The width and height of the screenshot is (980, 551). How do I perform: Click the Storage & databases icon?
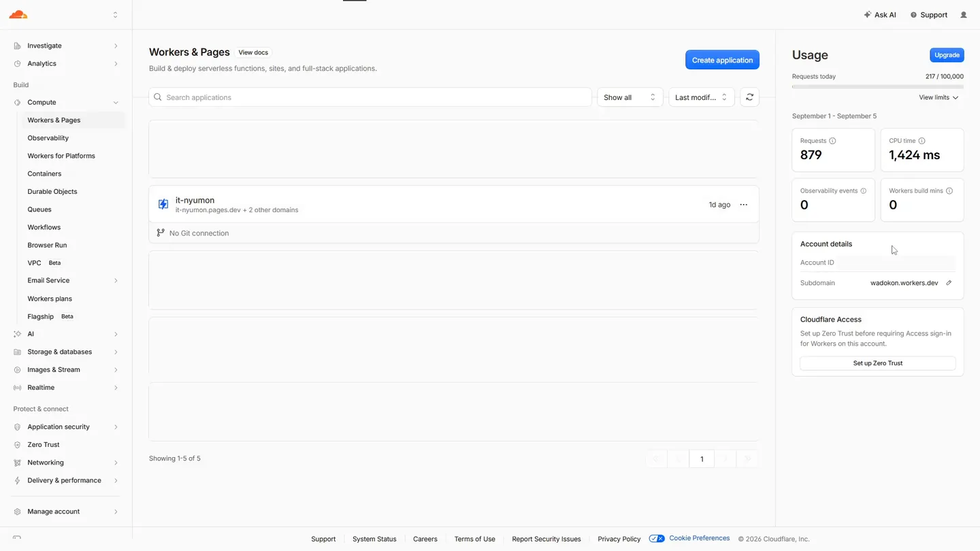tap(17, 352)
